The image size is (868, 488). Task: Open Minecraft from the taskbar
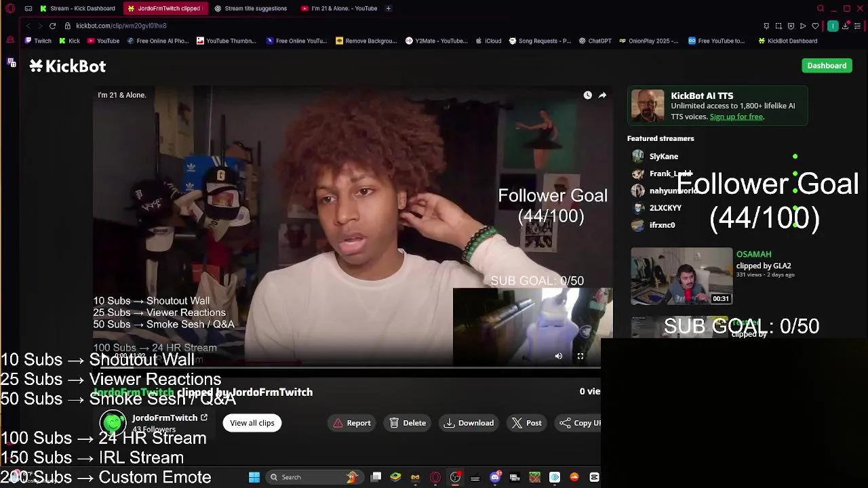534,477
